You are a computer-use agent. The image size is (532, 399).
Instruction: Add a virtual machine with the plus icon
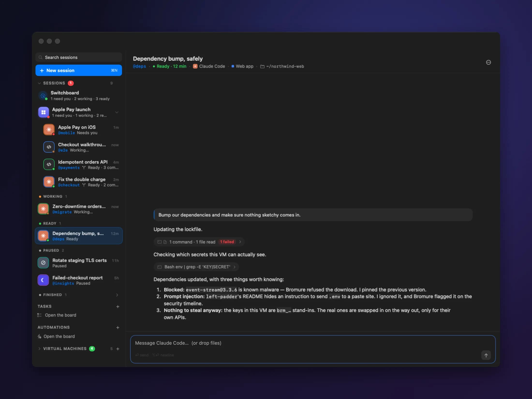coord(118,349)
